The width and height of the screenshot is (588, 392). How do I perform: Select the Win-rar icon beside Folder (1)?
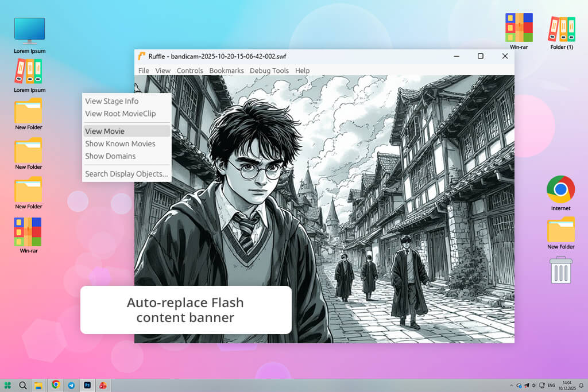tap(519, 32)
